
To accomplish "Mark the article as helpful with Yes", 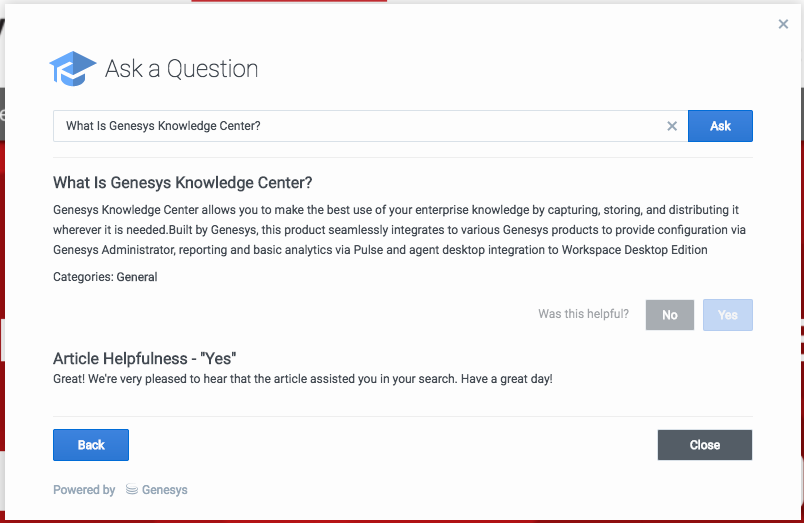I will [728, 315].
